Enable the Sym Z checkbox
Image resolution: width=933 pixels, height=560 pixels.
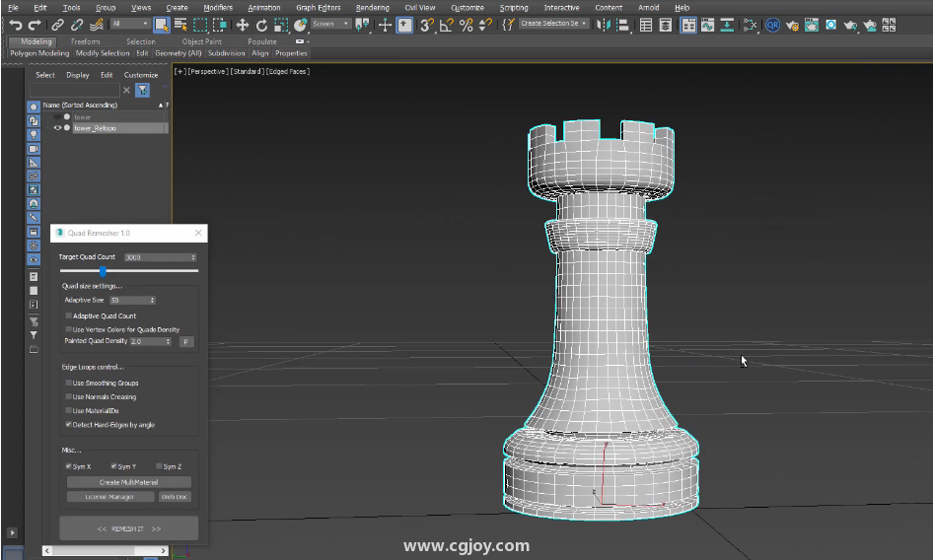click(x=159, y=466)
